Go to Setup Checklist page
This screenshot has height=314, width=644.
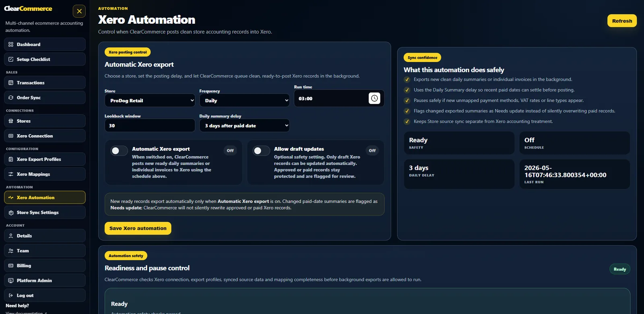[45, 59]
